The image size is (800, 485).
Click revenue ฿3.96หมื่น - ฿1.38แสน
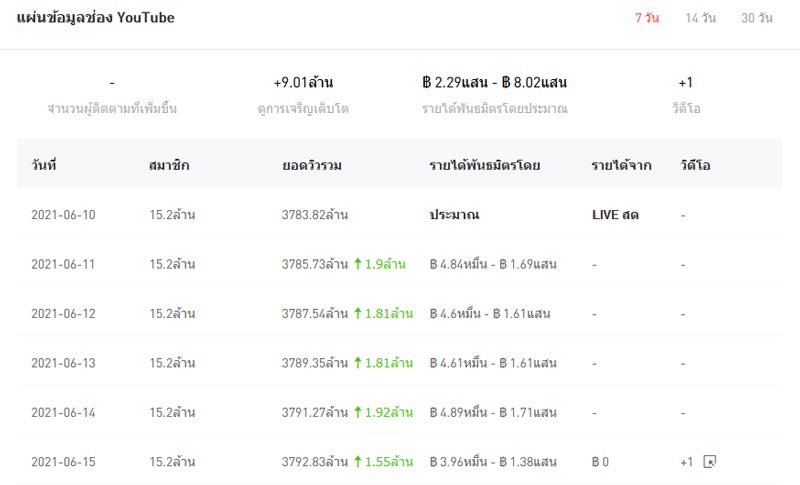pyautogui.click(x=493, y=462)
